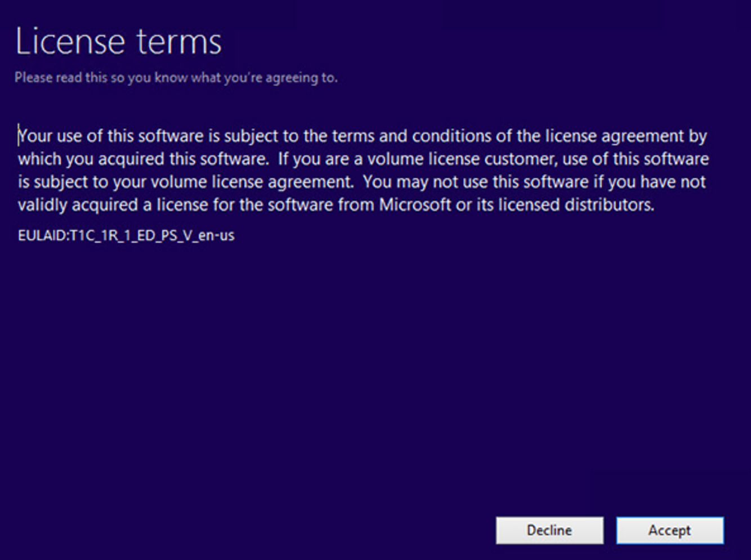Image resolution: width=751 pixels, height=560 pixels.
Task: Accept the license terms
Action: [670, 530]
